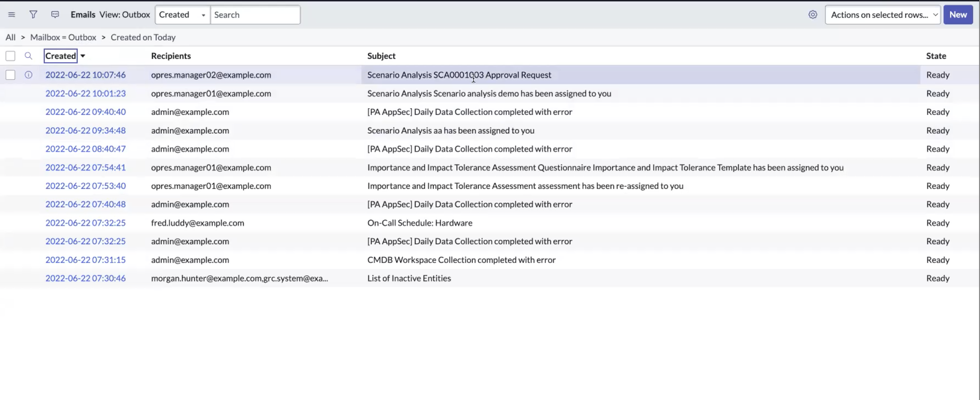
Task: Show the filter builder funnel icon
Action: [33, 15]
